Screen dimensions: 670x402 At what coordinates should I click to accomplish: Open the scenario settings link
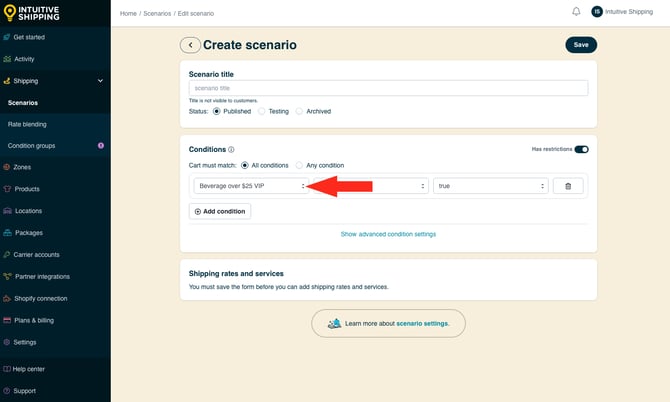pyautogui.click(x=422, y=323)
